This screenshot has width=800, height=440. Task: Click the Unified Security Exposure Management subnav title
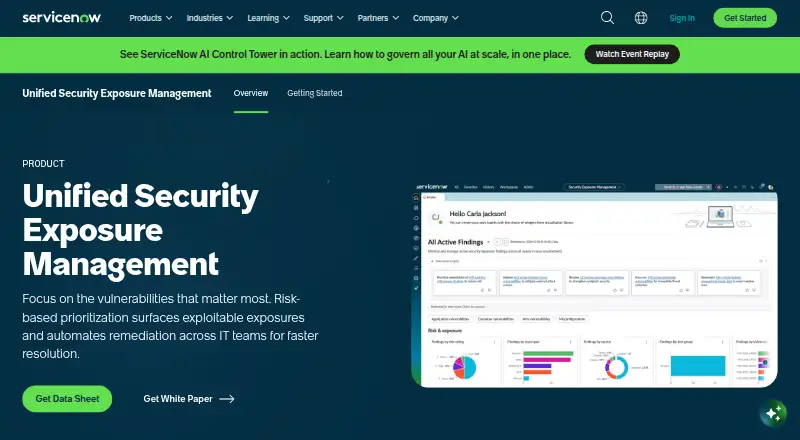tap(117, 93)
